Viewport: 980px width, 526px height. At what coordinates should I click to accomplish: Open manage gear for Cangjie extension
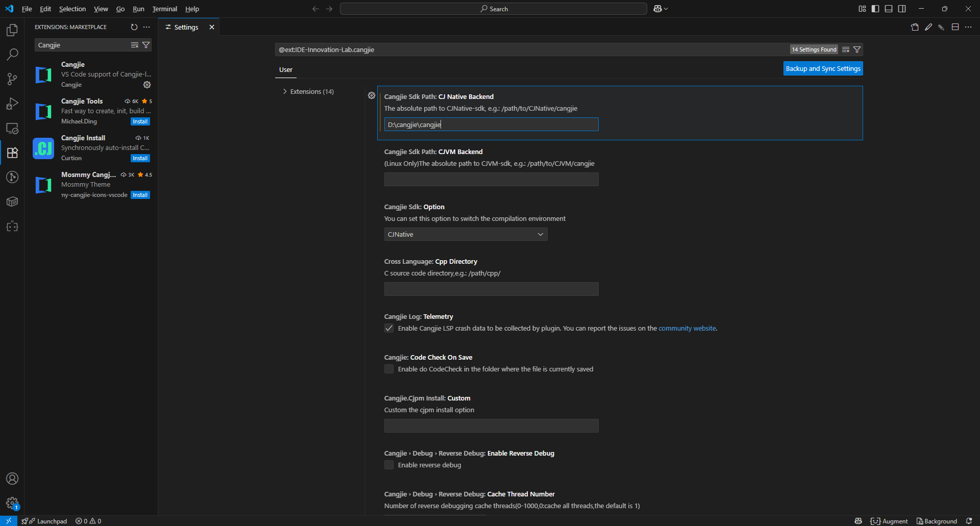[x=147, y=85]
